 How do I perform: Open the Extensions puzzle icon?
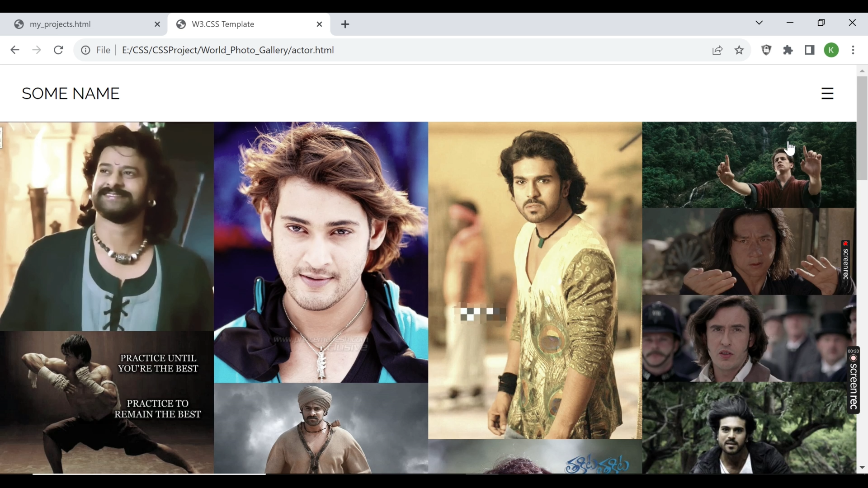(788, 50)
